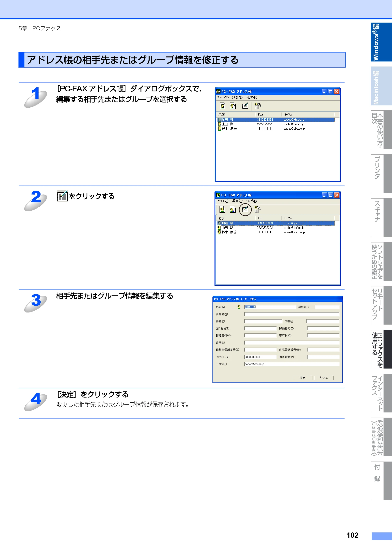Click the new group icon in step 1 window
Viewport: 392px width, 555px height.
(x=233, y=106)
